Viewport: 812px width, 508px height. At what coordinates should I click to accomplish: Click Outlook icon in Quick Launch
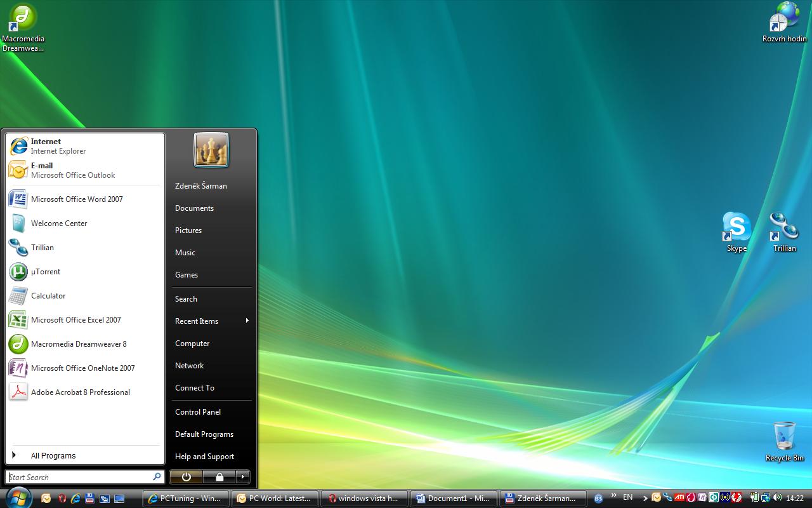46,498
